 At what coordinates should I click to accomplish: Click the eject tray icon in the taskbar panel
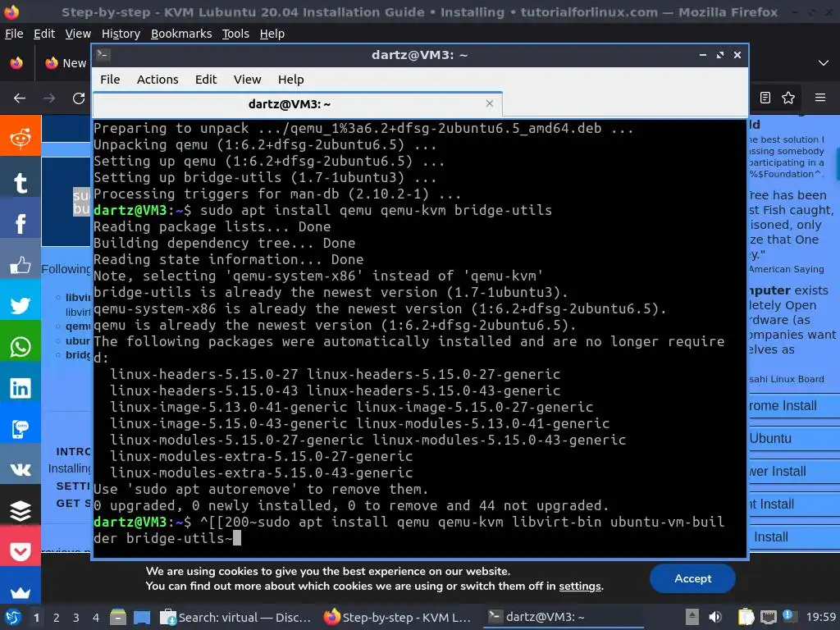[x=692, y=617]
